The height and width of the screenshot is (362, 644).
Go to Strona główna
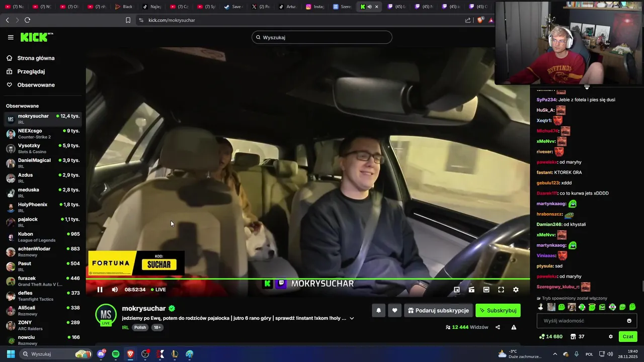pos(36,58)
